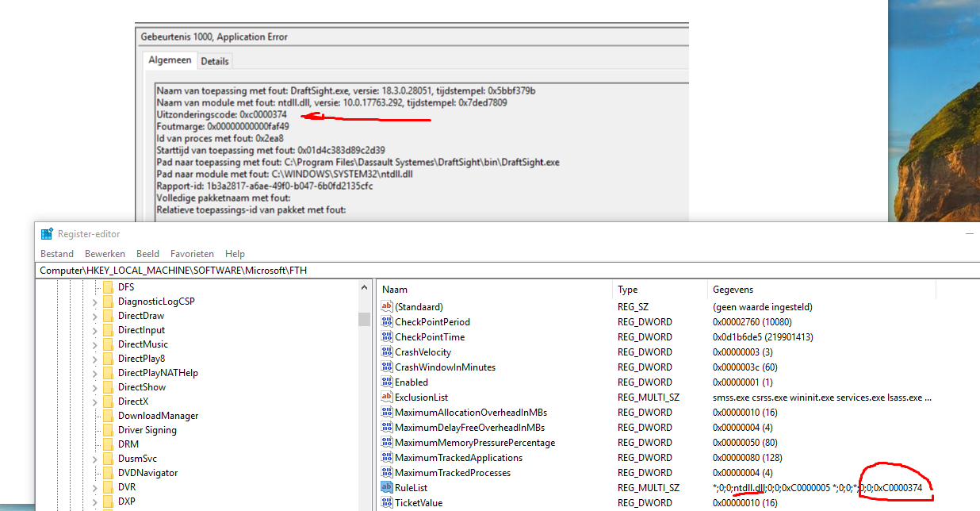The width and height of the screenshot is (980, 511).
Task: Select the RuleList value name
Action: tap(411, 487)
